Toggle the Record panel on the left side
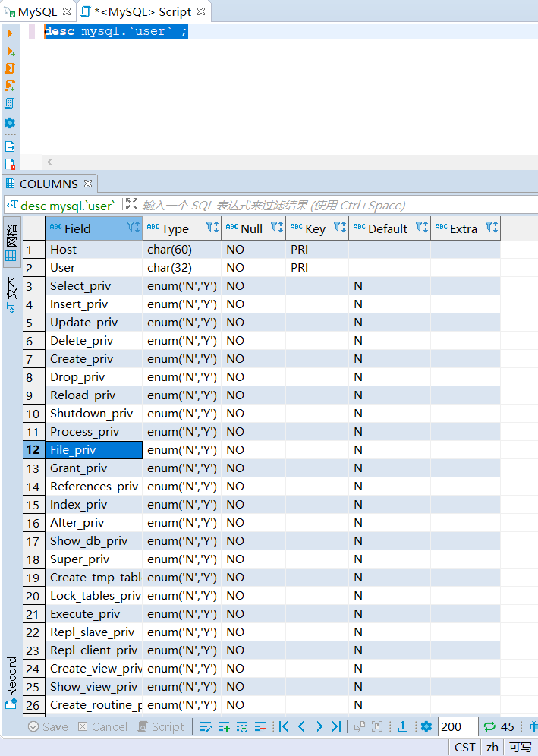 (x=11, y=683)
